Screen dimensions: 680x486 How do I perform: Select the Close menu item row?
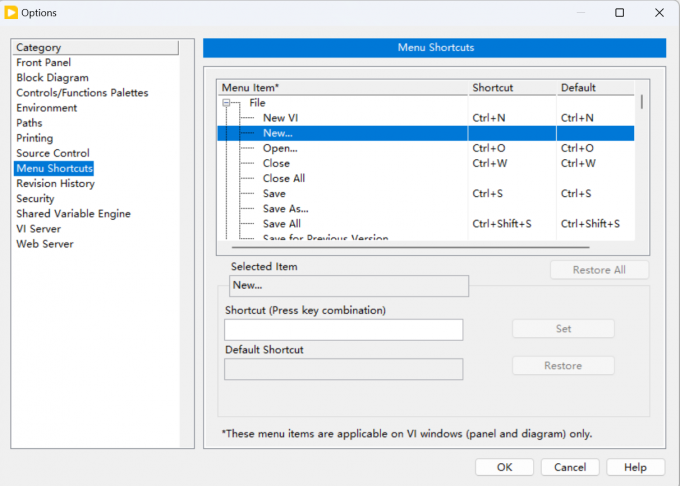pos(426,163)
